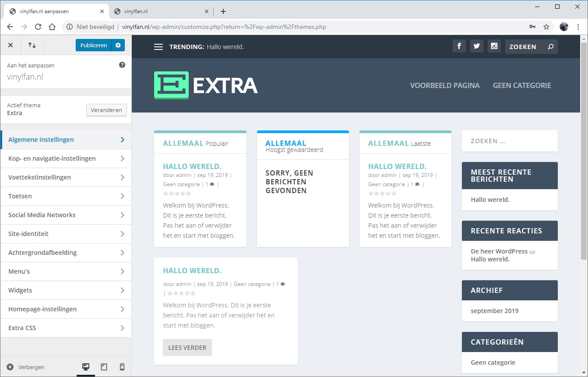
Task: Collapse sidebar with Verbergen arrow
Action: pyautogui.click(x=25, y=367)
